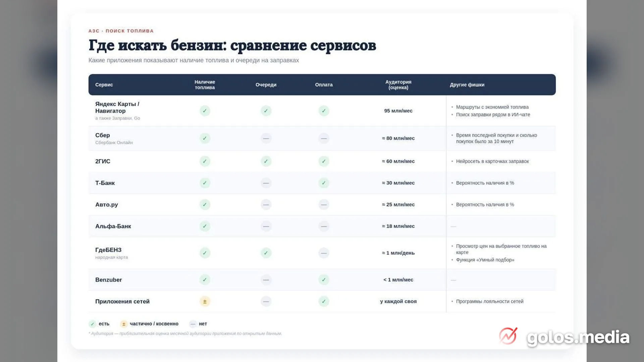This screenshot has height=362, width=644.
Task: Click the Альфа-Банк service name
Action: 113,226
